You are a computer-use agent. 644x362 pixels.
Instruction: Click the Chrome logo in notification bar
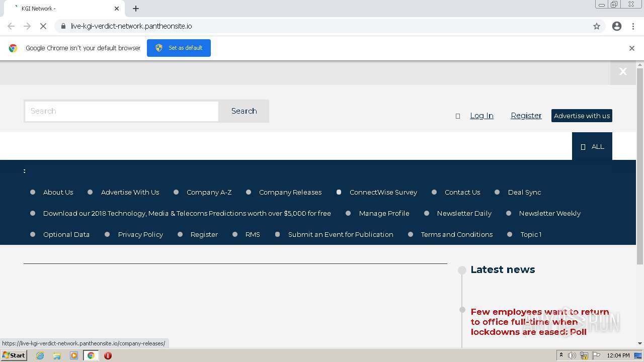point(13,48)
